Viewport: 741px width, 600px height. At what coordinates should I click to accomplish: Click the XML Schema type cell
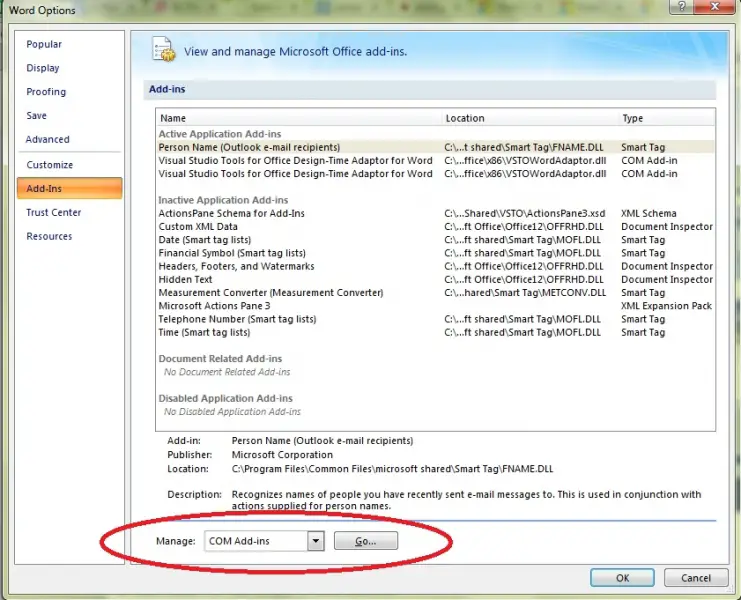[x=648, y=214]
